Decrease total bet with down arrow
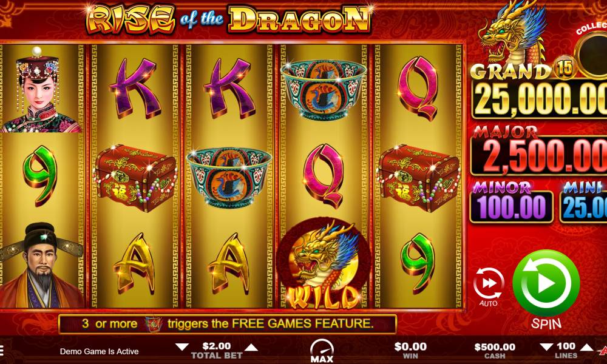Viewport: 607px width, 364px height. click(181, 347)
